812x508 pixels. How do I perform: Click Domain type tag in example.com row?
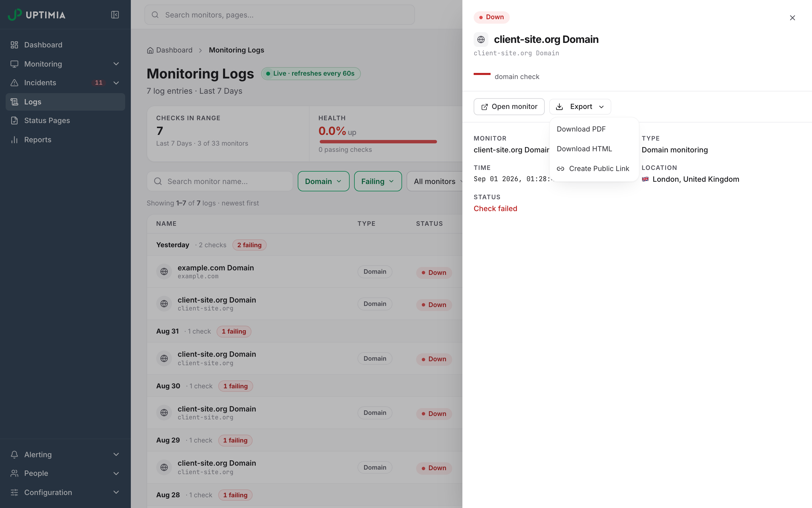pos(375,271)
